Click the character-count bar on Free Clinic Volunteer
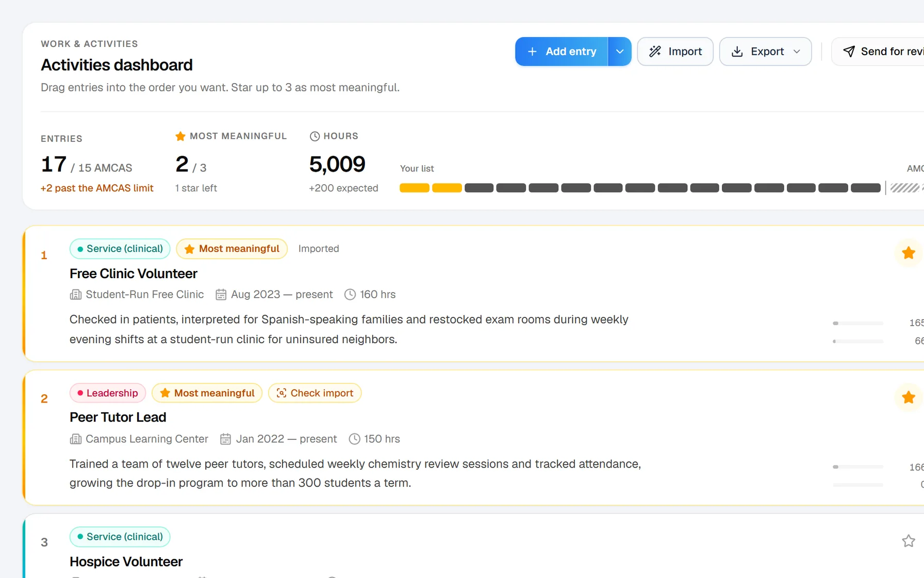 click(x=858, y=324)
